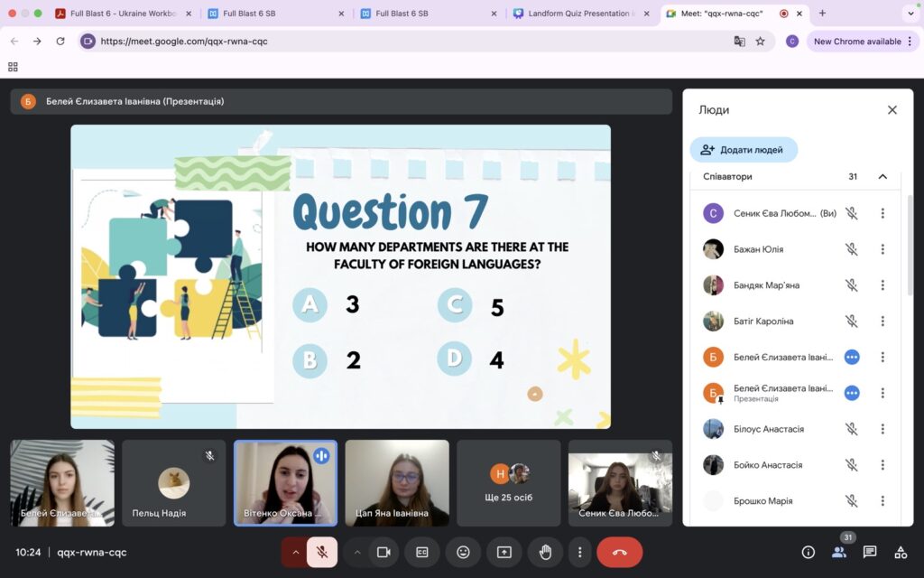Leave the call with red hang-up button
This screenshot has width=924, height=578.
point(619,552)
